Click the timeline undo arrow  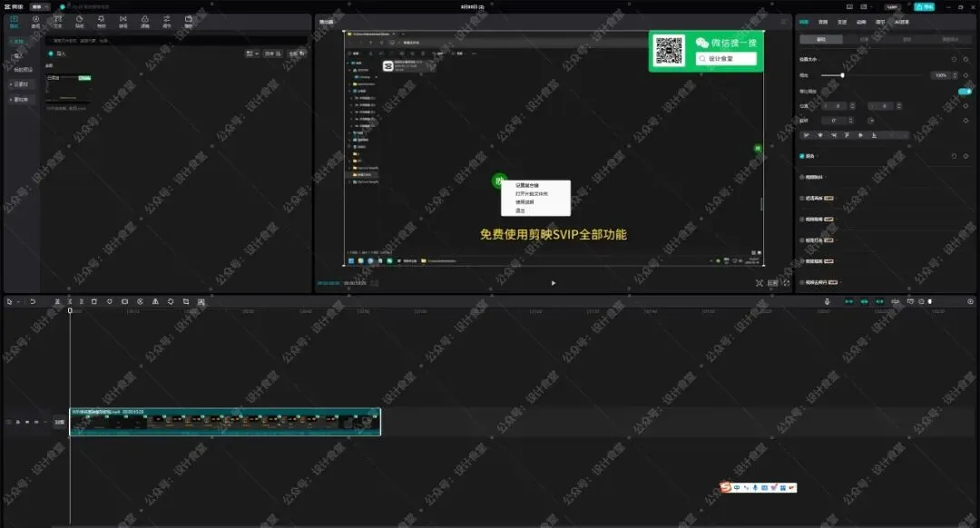point(33,302)
